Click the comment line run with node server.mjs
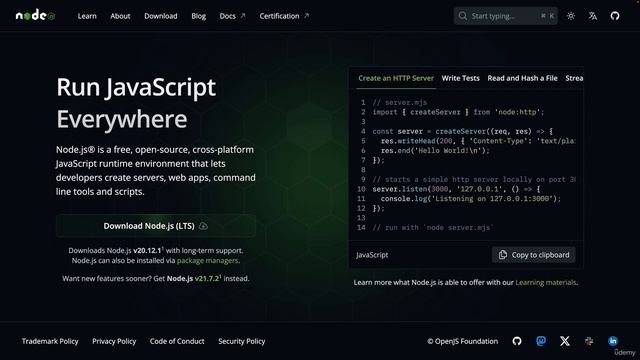Viewport: 640px width, 360px height. (433, 227)
